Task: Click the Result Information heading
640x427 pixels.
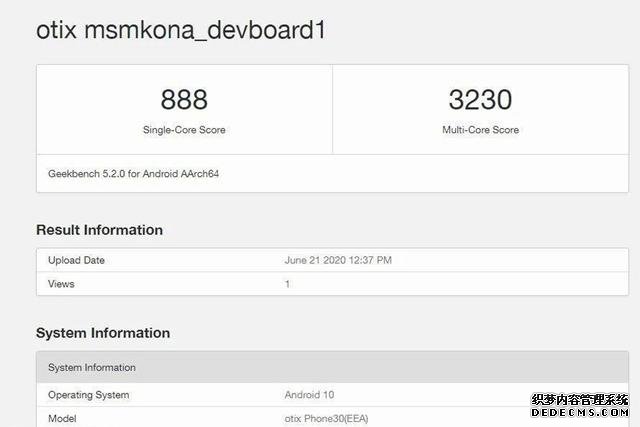Action: [99, 230]
